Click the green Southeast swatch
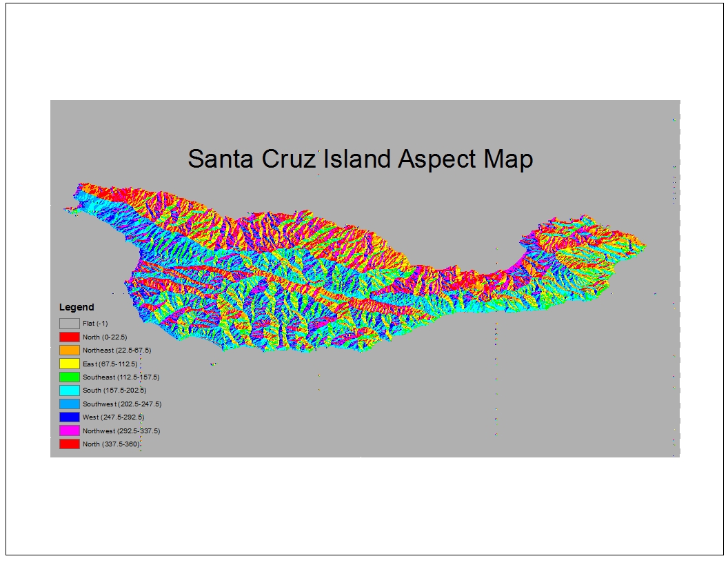The image size is (728, 563). [69, 377]
